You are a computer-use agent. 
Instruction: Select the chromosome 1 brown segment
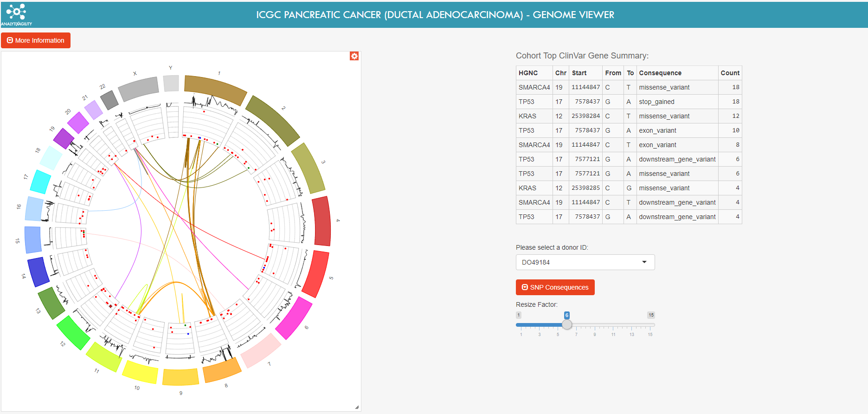click(216, 89)
